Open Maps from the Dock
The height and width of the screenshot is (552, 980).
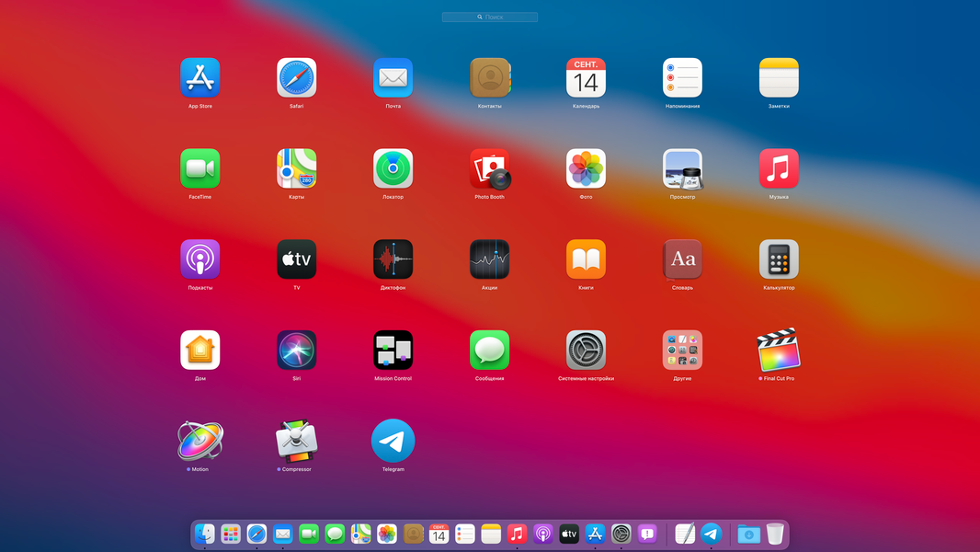(360, 534)
